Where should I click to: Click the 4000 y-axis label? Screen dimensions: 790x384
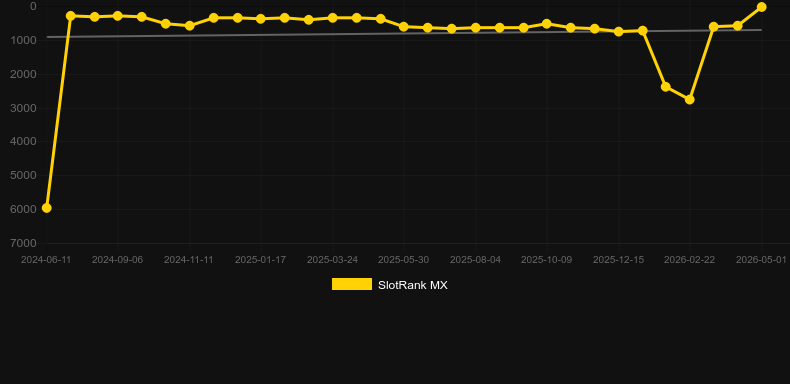(23, 142)
